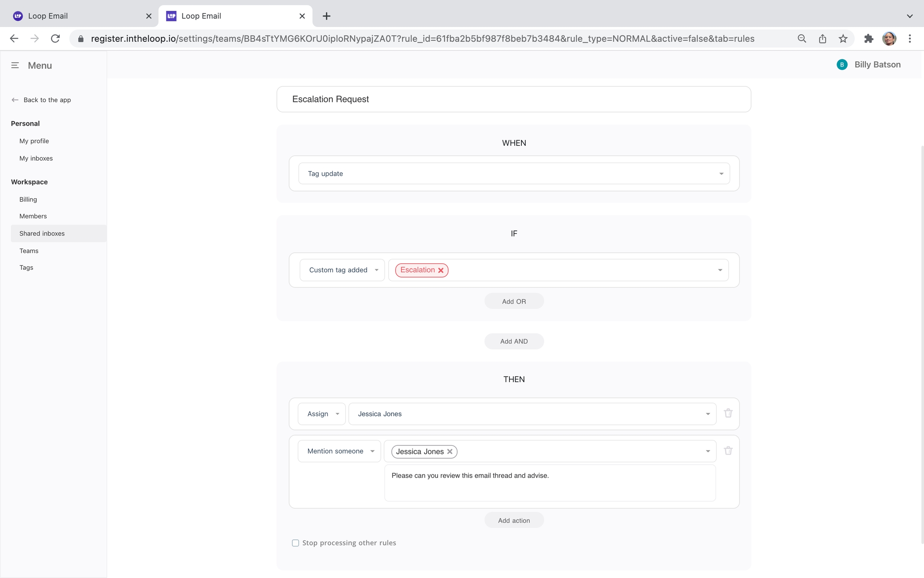Click the Add action button
The width and height of the screenshot is (924, 578).
514,521
